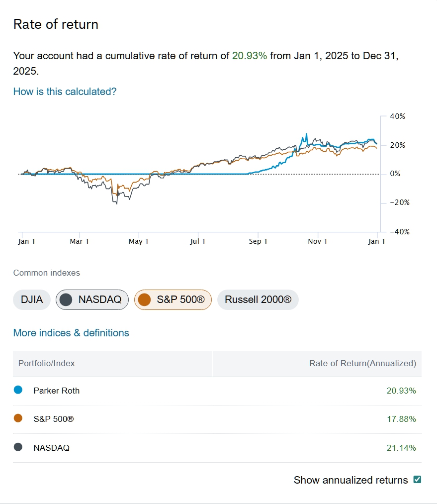This screenshot has height=504, width=437.
Task: Enable the DJIA index chip
Action: (32, 300)
